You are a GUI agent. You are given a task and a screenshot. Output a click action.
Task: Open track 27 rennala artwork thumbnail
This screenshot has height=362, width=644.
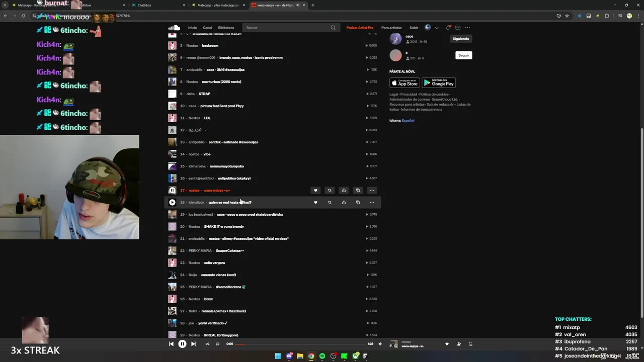point(172,311)
